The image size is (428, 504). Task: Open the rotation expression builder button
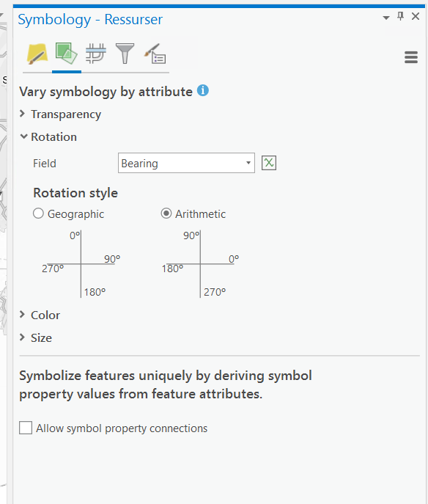(269, 163)
